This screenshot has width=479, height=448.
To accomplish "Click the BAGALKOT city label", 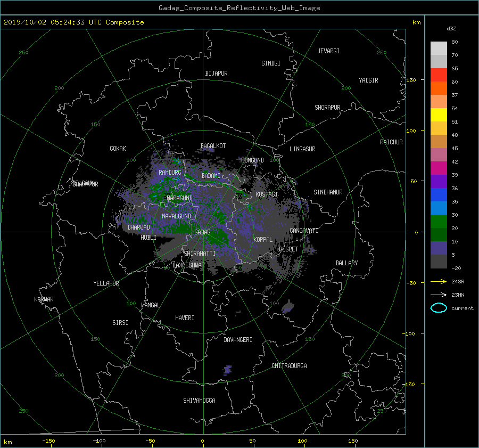I will (x=213, y=146).
